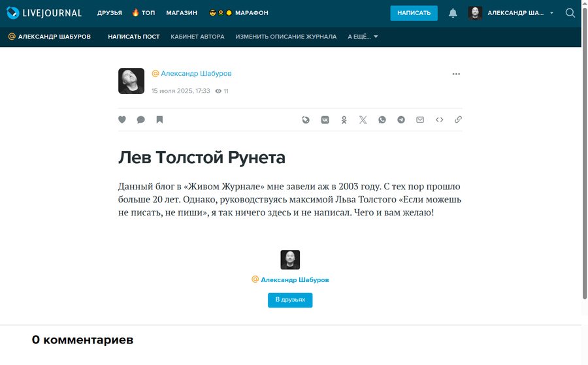The width and height of the screenshot is (588, 365).
Task: Get embed code with angle brackets icon
Action: click(439, 119)
